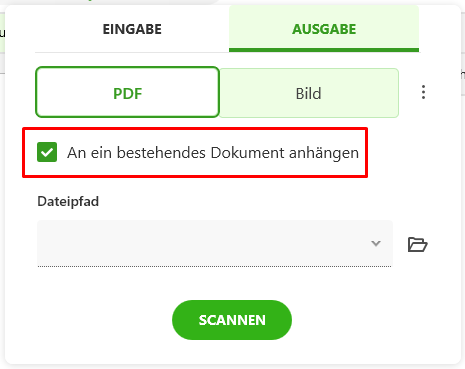The image size is (465, 369).
Task: Choose Bild as output format
Action: 309,93
